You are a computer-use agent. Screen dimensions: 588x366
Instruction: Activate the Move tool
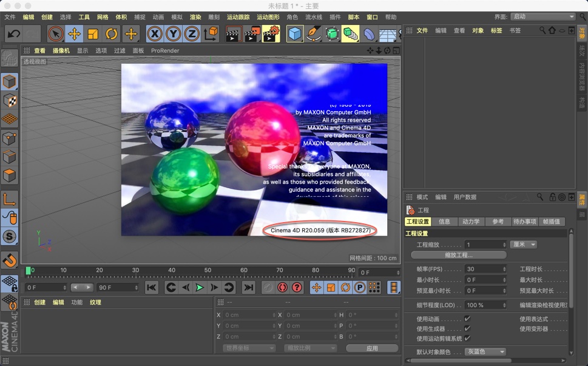[74, 34]
